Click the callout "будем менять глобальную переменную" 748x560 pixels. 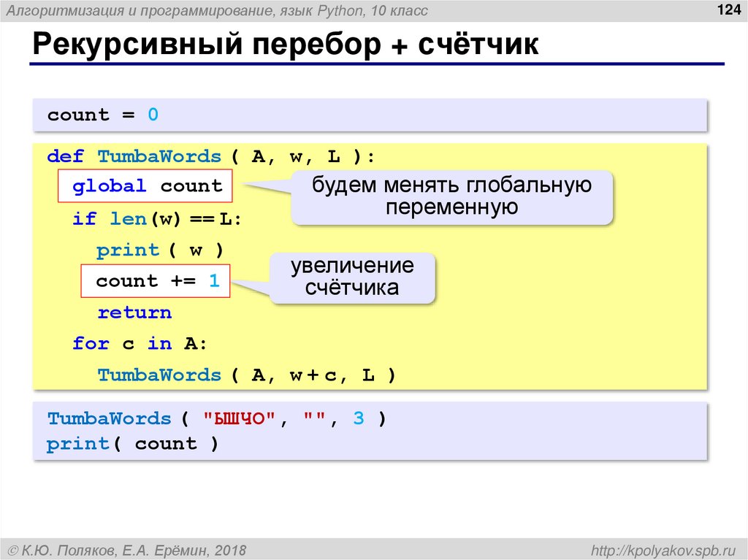click(x=451, y=196)
